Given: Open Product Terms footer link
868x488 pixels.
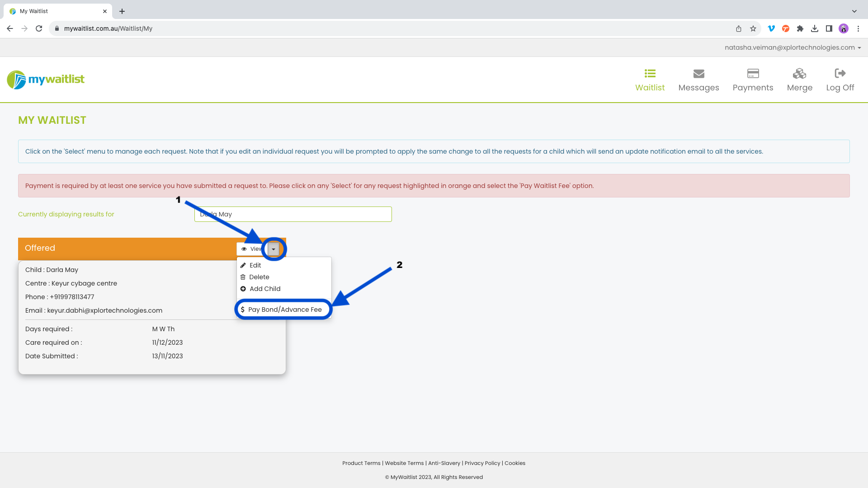Looking at the screenshot, I should pos(361,463).
